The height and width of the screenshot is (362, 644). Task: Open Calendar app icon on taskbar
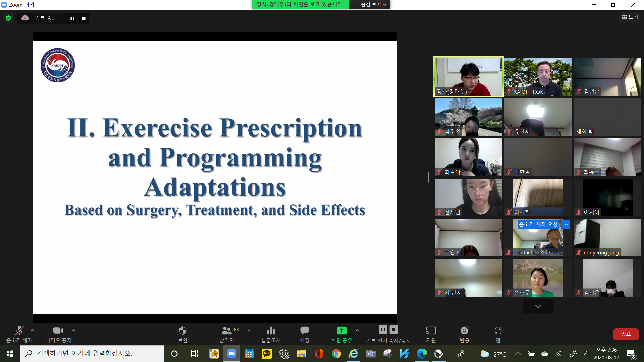(249, 354)
